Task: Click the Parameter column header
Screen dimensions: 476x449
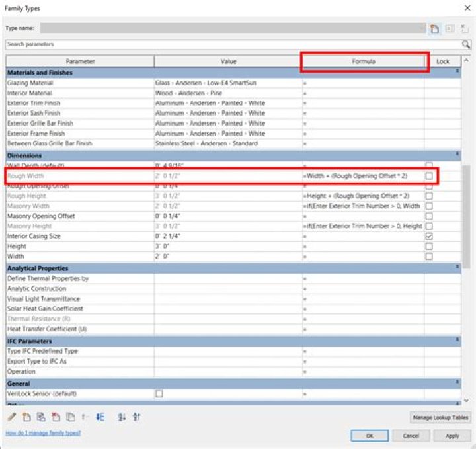Action: point(80,61)
